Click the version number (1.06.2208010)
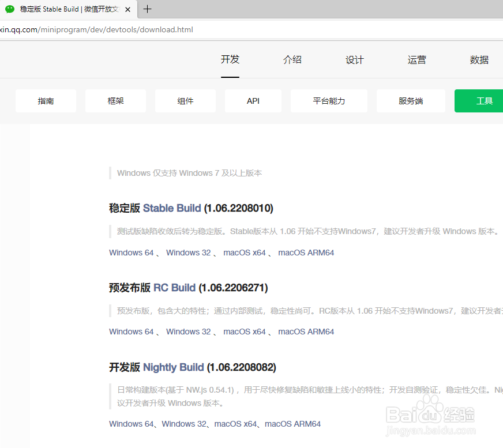This screenshot has width=503, height=448. [x=239, y=208]
